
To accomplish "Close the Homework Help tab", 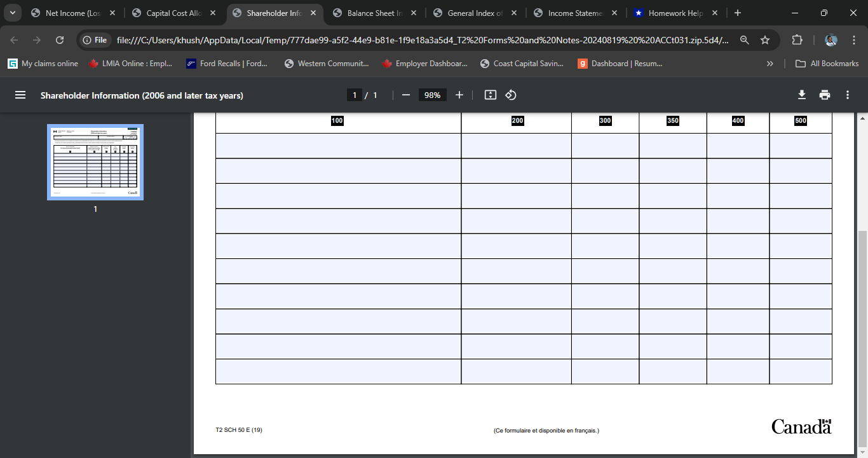I will [x=715, y=13].
